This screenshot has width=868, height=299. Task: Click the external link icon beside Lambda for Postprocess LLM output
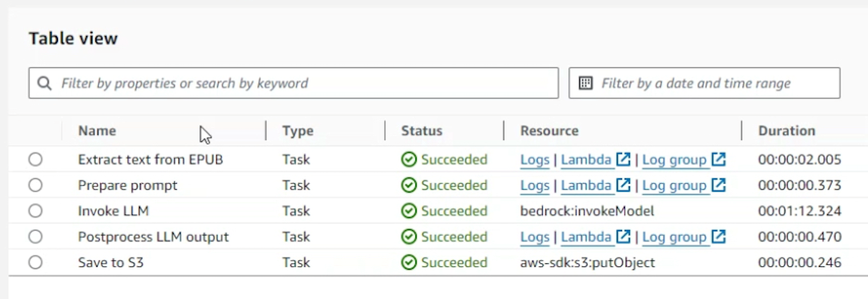click(x=623, y=237)
